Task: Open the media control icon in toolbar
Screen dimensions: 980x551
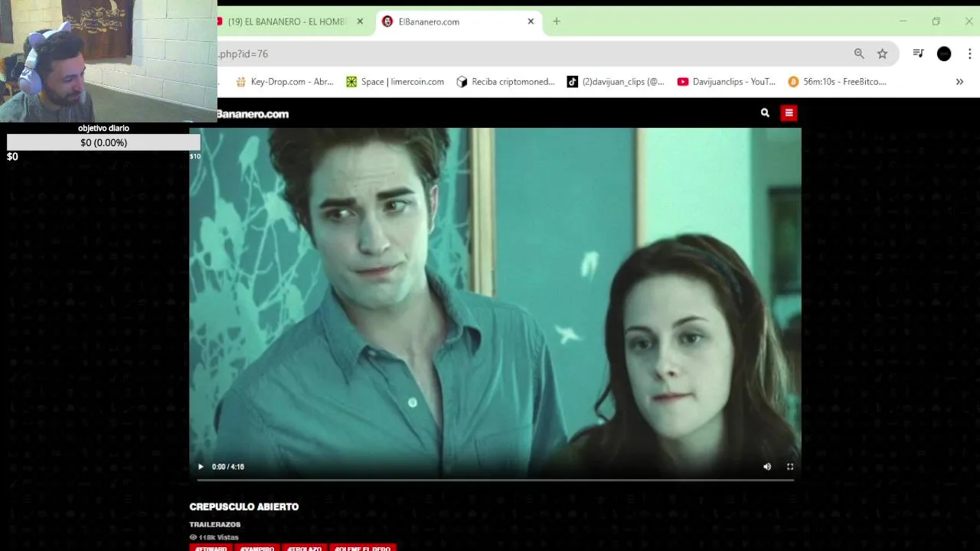Action: tap(918, 54)
